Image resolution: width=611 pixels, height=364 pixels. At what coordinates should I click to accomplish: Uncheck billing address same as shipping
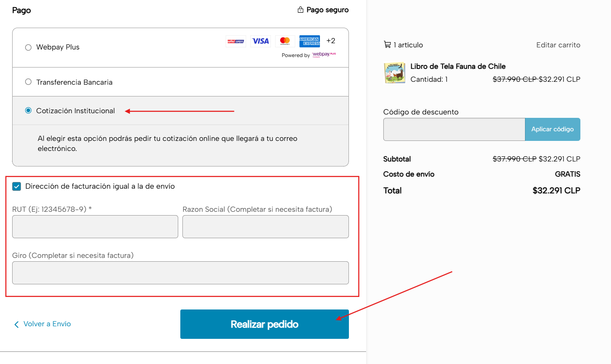pos(17,187)
